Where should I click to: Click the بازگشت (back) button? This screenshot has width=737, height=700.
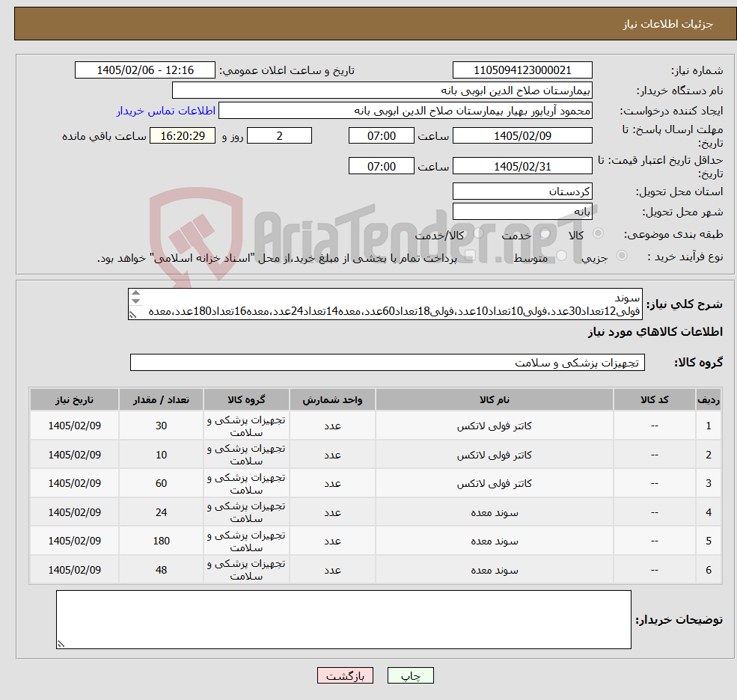(x=345, y=675)
